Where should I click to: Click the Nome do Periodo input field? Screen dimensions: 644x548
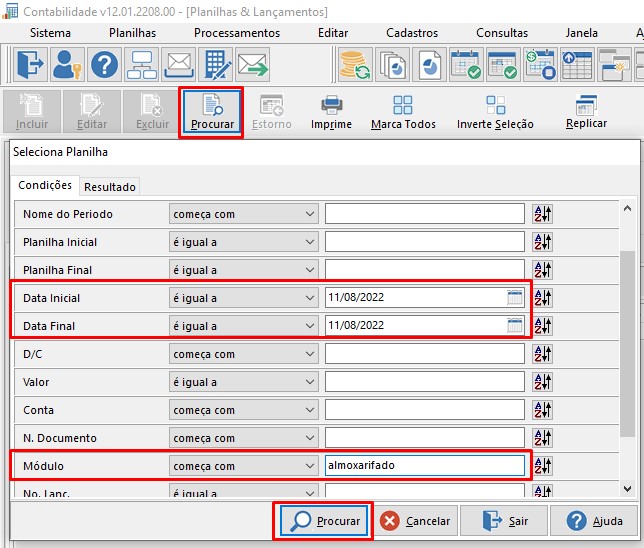point(425,214)
